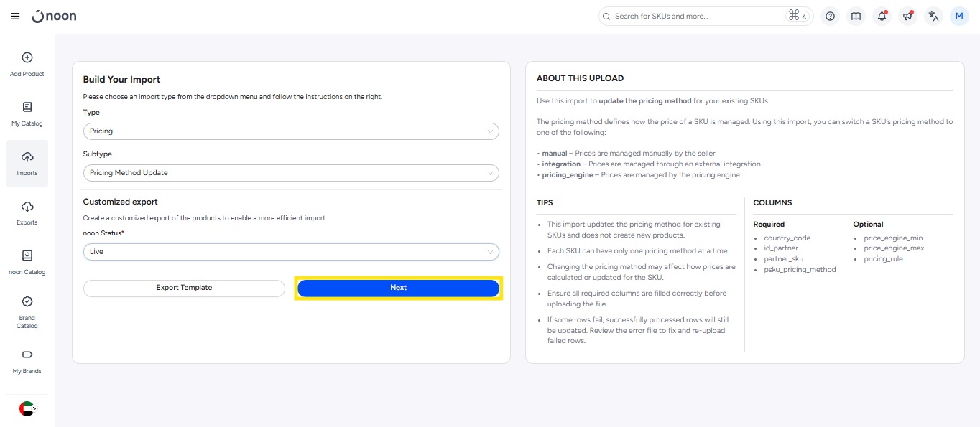Go to Add Product in sidebar
Viewport: 980px width, 427px height.
click(x=27, y=64)
